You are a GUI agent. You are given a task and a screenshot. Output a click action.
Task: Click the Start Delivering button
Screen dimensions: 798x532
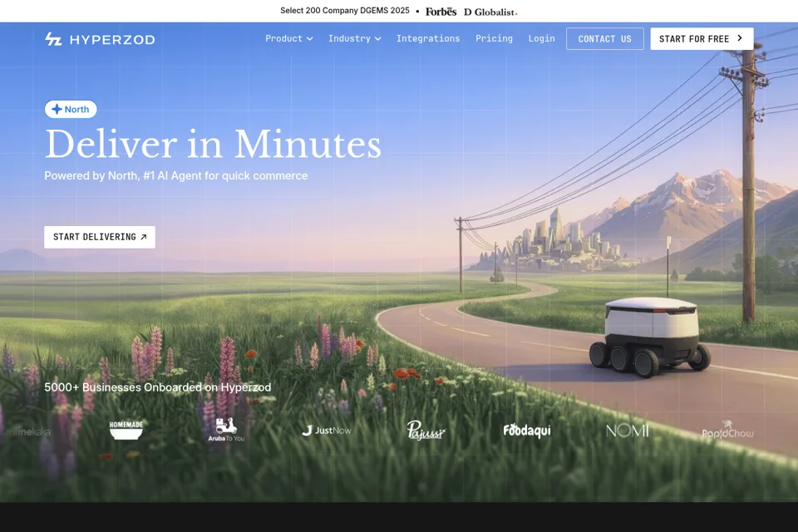point(100,237)
